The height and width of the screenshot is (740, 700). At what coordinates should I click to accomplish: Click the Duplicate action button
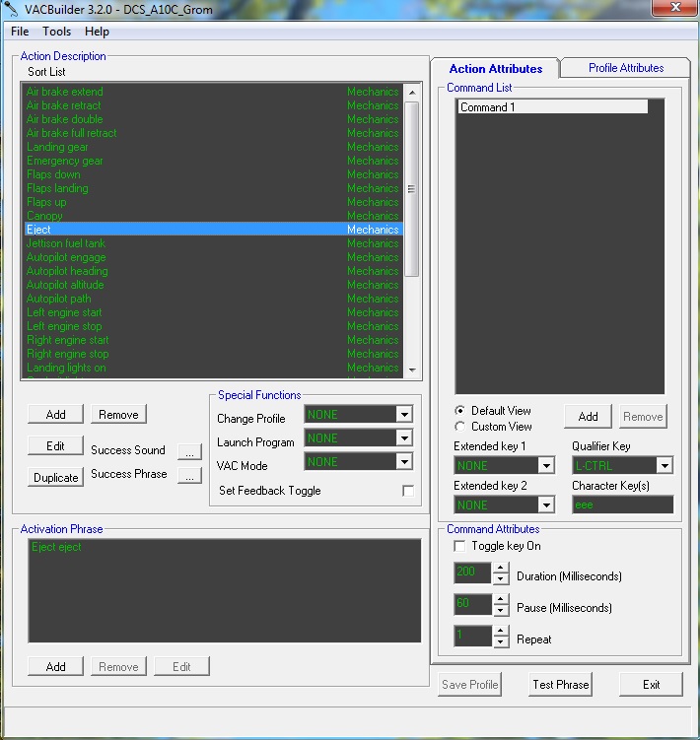click(56, 477)
